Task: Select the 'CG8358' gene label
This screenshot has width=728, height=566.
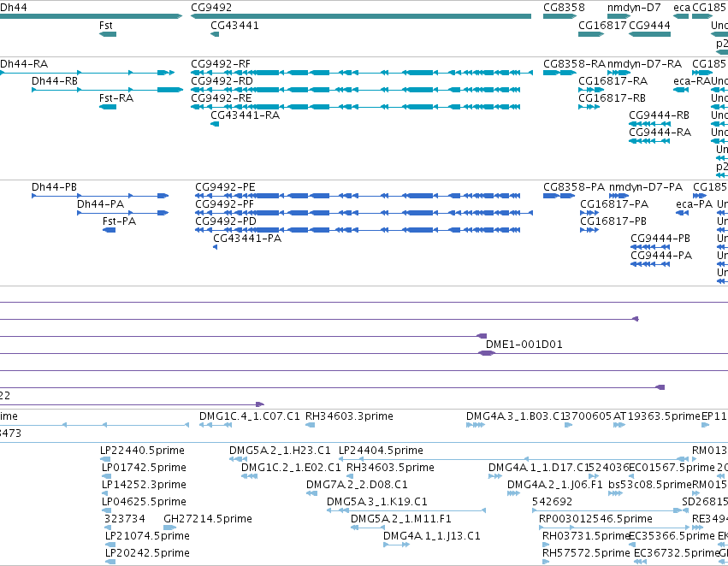Action: (x=564, y=8)
